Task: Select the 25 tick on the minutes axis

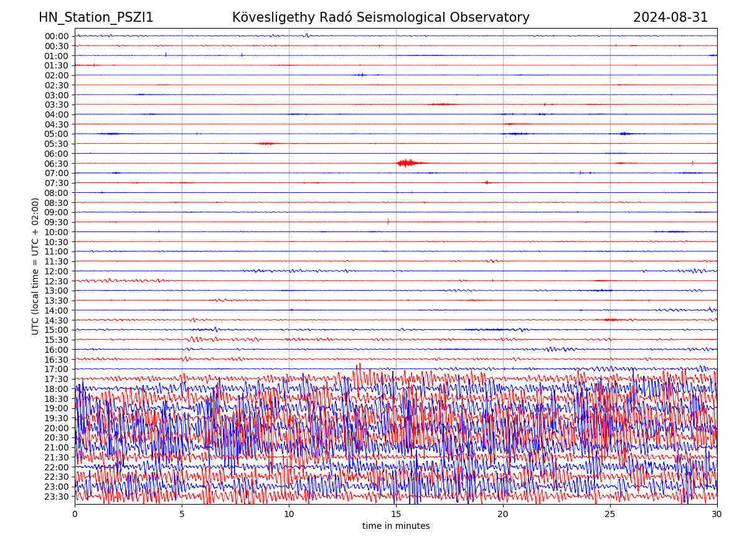Action: (610, 515)
